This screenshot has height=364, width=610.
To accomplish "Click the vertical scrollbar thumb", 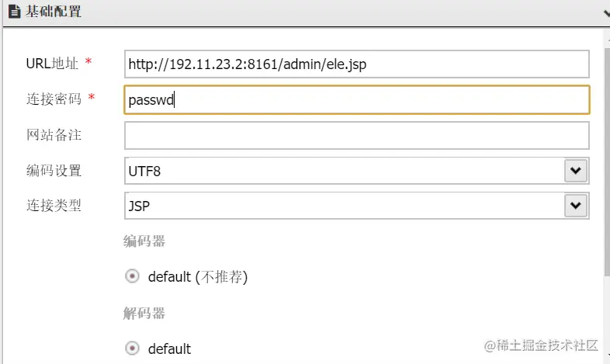I will (606, 155).
